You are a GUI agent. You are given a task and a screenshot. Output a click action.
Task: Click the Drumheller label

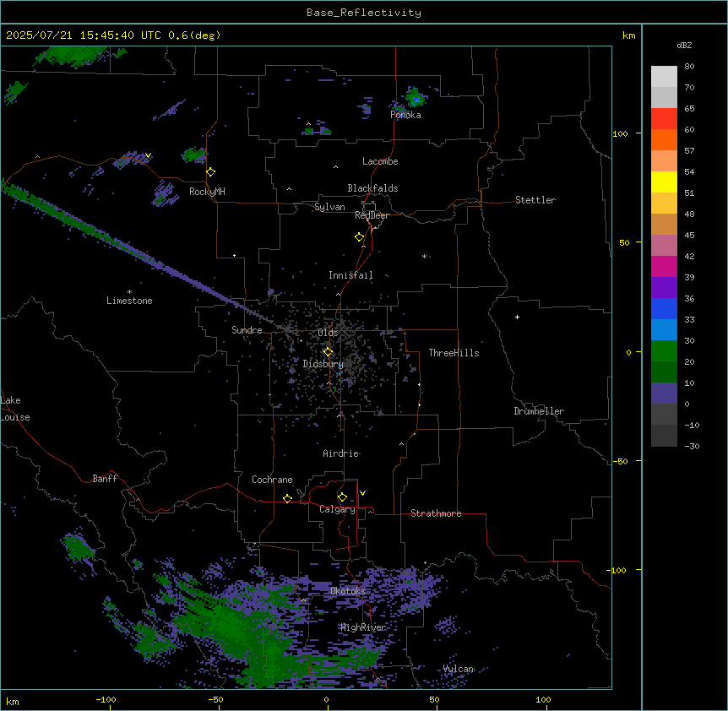[539, 411]
